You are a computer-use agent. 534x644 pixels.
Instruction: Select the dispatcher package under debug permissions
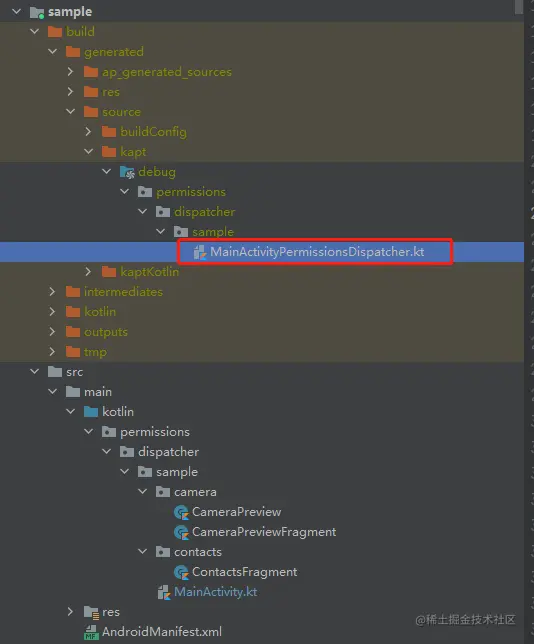[x=205, y=212]
